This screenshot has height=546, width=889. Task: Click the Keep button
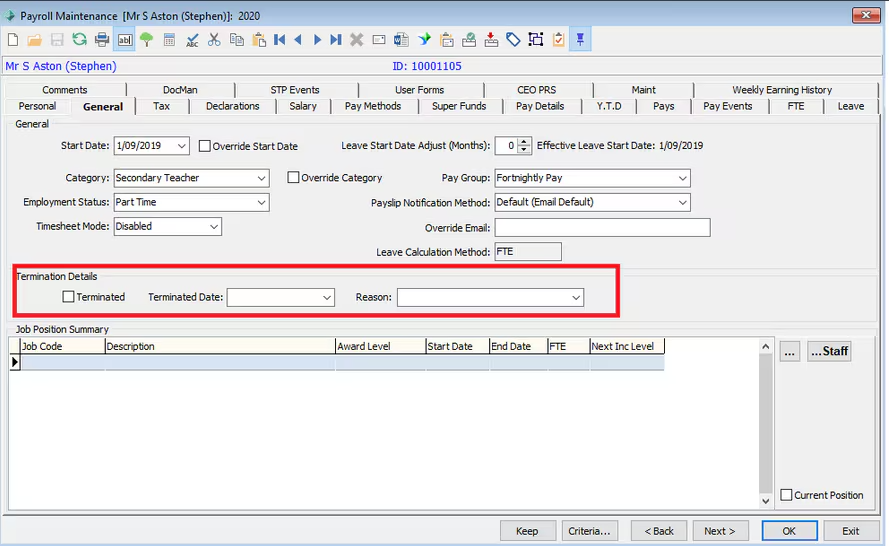pos(527,531)
